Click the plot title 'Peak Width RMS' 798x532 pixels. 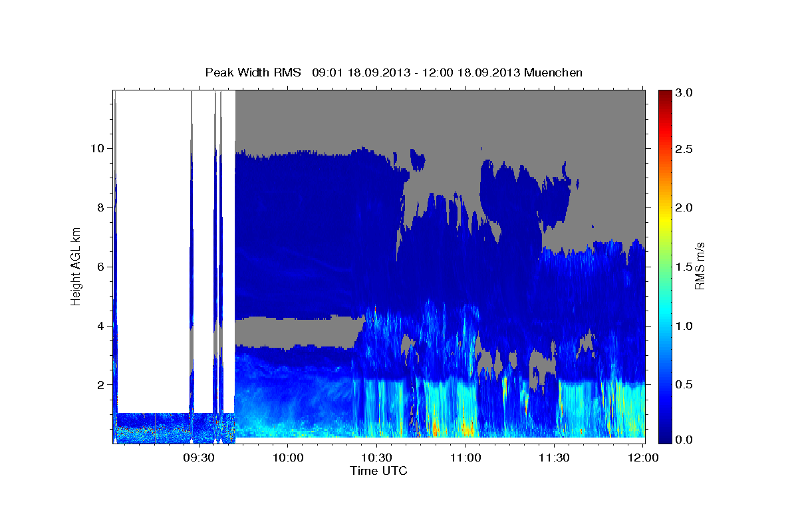click(x=253, y=72)
